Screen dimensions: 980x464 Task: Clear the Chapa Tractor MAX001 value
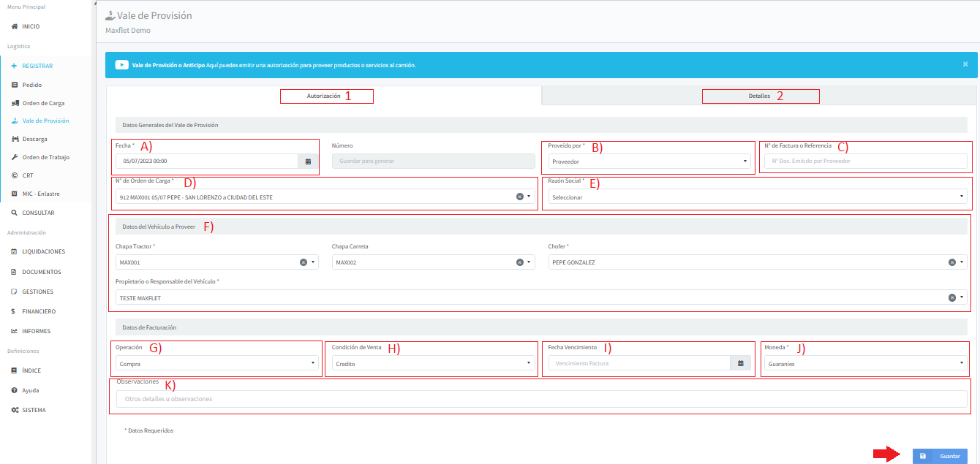tap(304, 262)
